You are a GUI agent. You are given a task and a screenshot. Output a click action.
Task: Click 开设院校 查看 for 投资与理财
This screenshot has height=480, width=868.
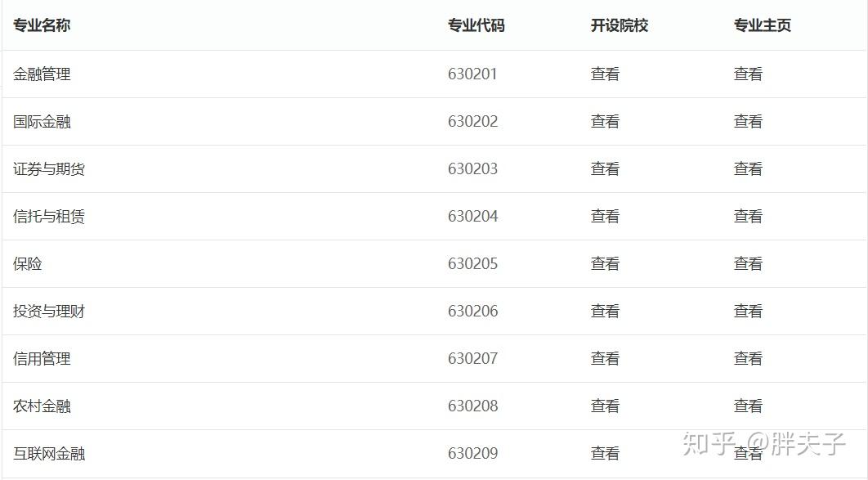[605, 311]
